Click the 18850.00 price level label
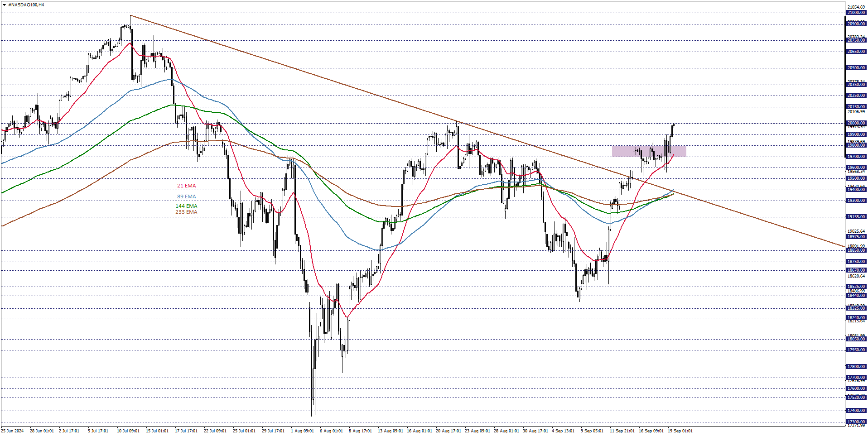 [x=856, y=250]
